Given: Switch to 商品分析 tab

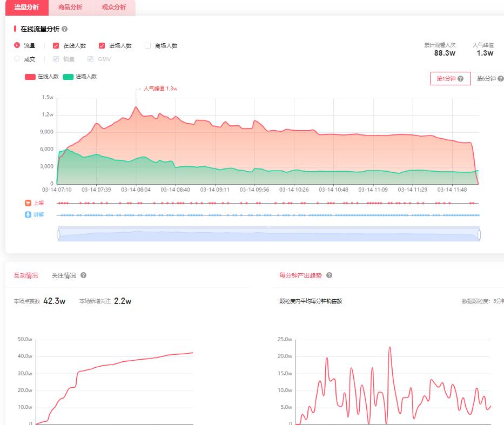Looking at the screenshot, I should pos(70,7).
